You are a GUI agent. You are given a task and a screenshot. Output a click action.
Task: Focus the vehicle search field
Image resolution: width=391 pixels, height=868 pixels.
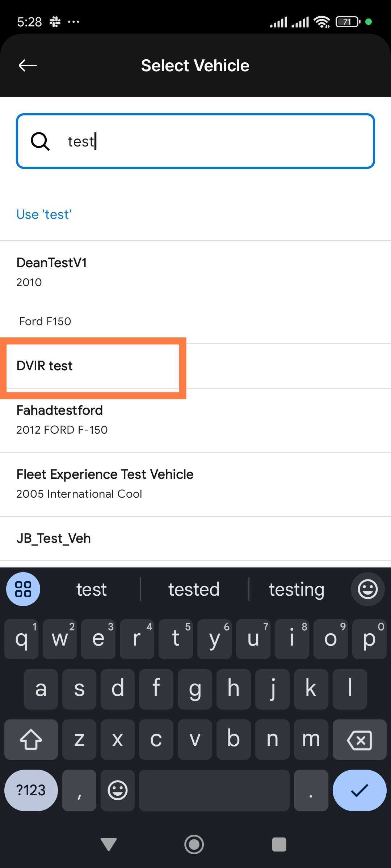point(217,141)
